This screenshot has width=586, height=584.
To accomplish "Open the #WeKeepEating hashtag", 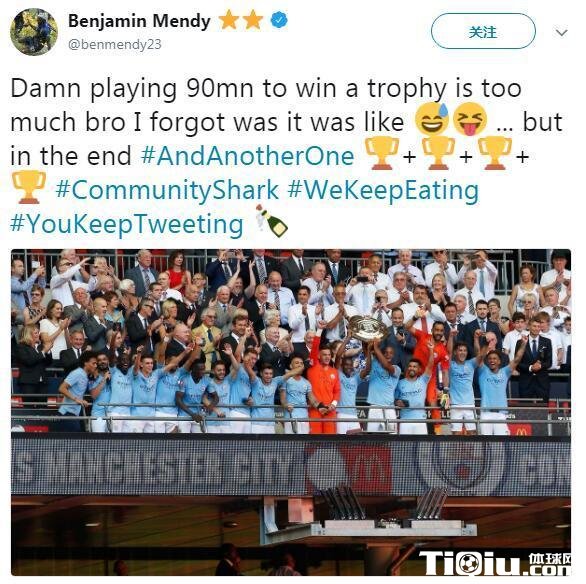I will pos(383,190).
